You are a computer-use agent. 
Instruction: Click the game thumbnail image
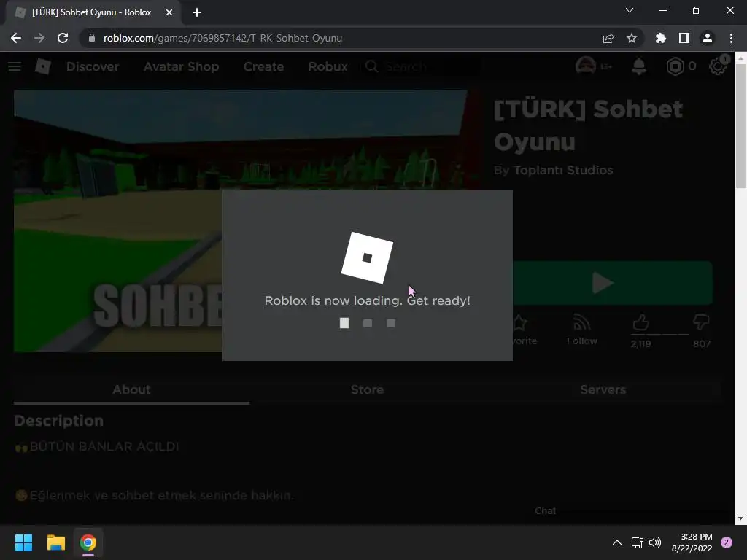[118, 220]
